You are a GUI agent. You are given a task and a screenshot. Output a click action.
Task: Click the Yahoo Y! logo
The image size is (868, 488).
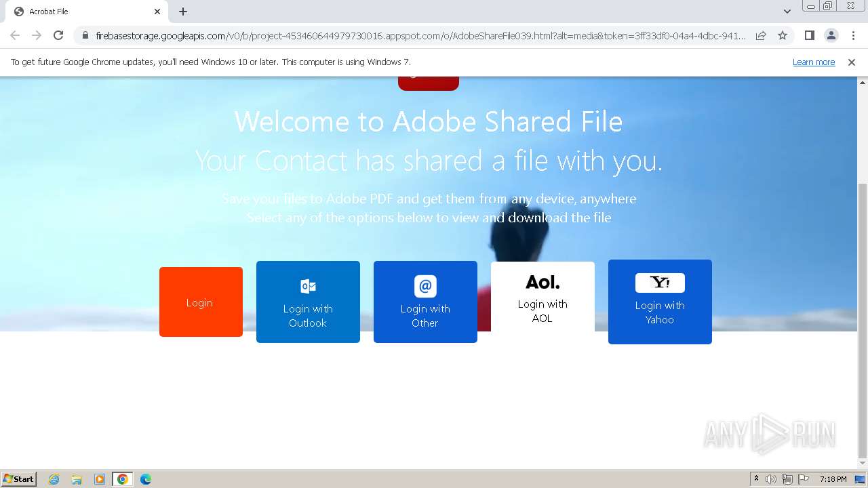point(660,283)
